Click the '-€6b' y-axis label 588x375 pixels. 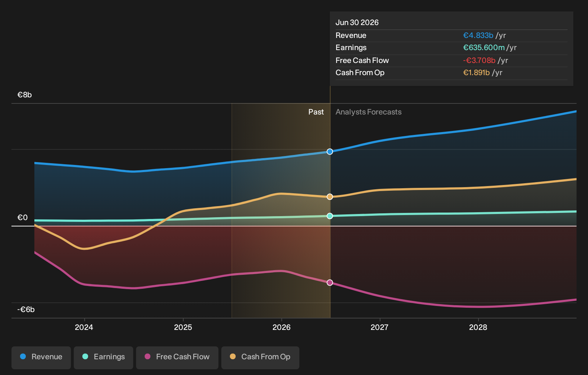(x=26, y=310)
